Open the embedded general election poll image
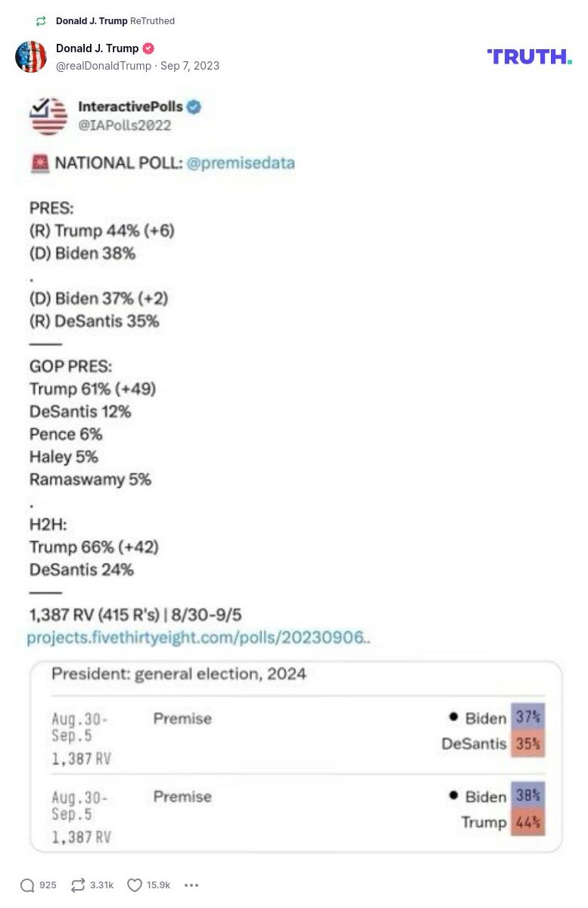This screenshot has width=588, height=908. click(296, 757)
